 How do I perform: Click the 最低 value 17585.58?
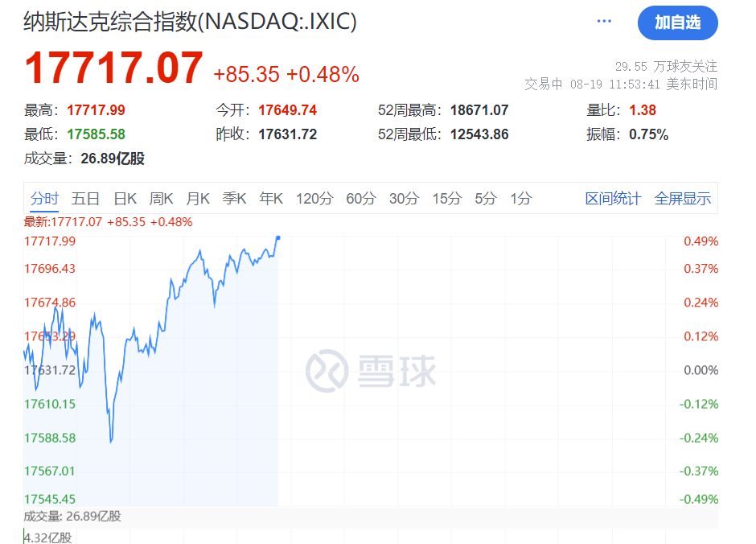point(96,134)
